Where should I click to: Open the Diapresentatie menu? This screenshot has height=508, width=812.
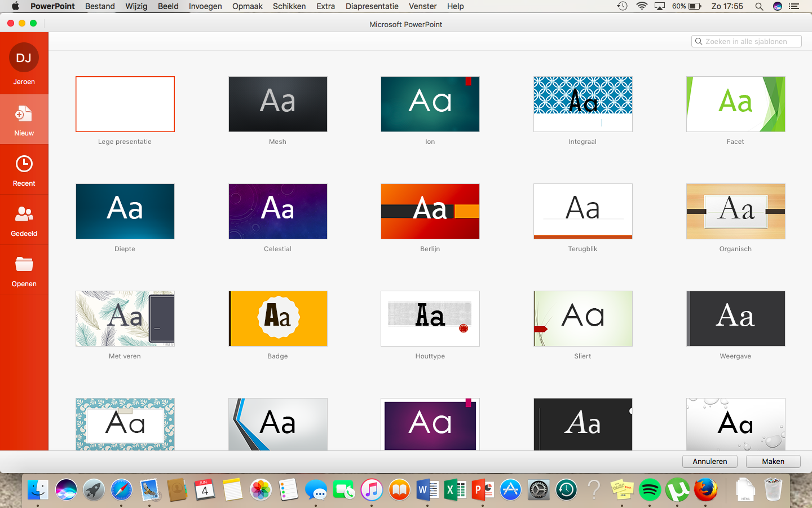pyautogui.click(x=372, y=6)
